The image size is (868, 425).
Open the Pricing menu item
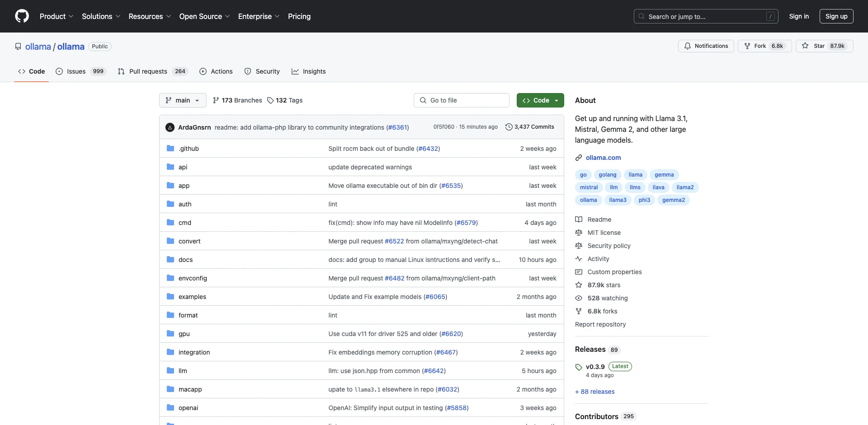299,16
